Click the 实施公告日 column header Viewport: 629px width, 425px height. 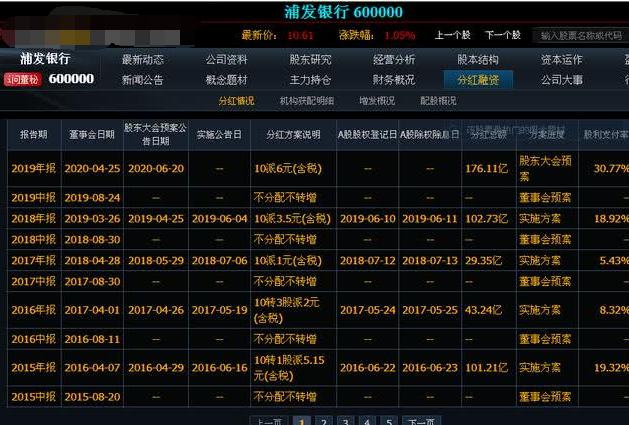pyautogui.click(x=219, y=134)
